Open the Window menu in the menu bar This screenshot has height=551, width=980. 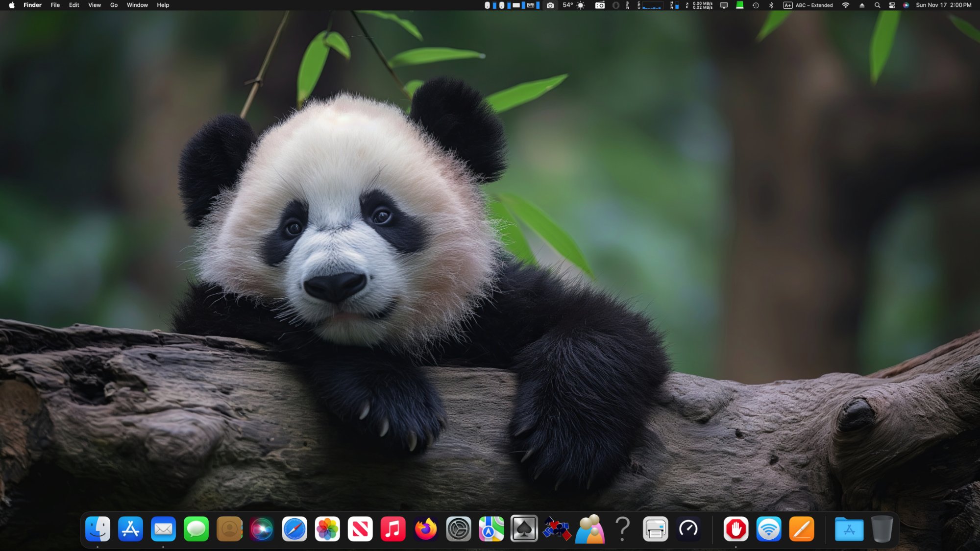tap(137, 5)
